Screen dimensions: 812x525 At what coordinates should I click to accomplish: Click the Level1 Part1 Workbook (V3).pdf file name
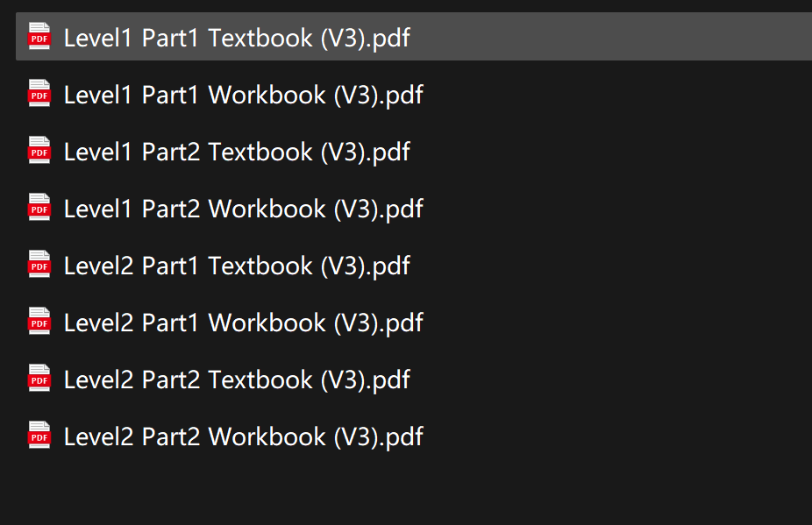pos(243,95)
